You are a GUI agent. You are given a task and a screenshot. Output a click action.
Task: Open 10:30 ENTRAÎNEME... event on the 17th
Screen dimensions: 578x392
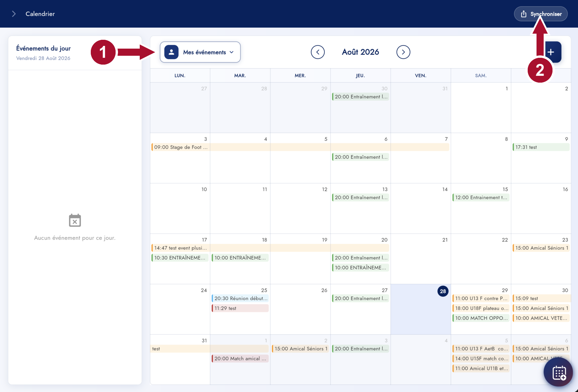[x=180, y=258]
